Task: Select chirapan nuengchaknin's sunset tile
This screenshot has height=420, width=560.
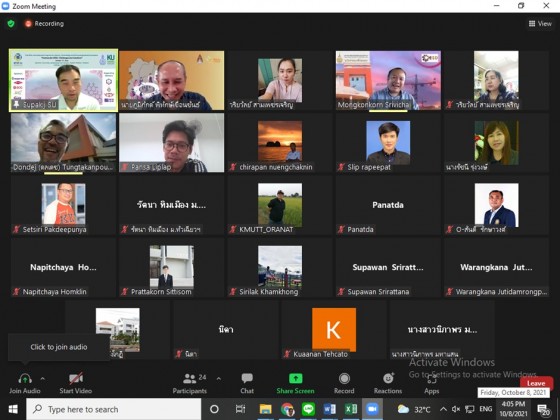Action: [x=280, y=143]
